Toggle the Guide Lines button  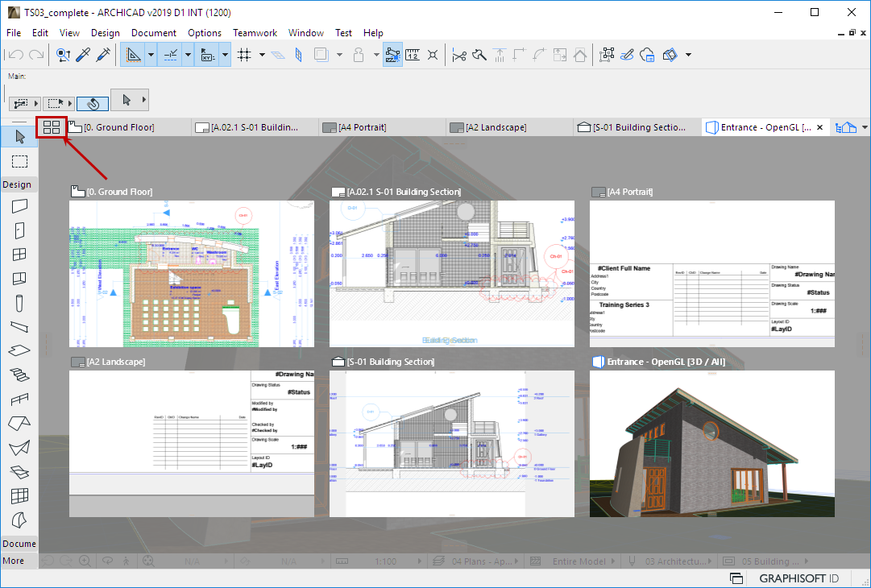(133, 55)
